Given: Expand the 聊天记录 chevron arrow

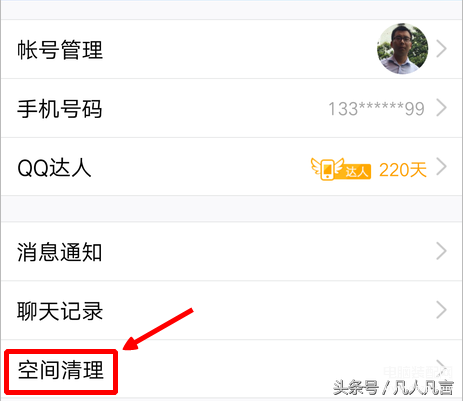Looking at the screenshot, I should coord(442,310).
